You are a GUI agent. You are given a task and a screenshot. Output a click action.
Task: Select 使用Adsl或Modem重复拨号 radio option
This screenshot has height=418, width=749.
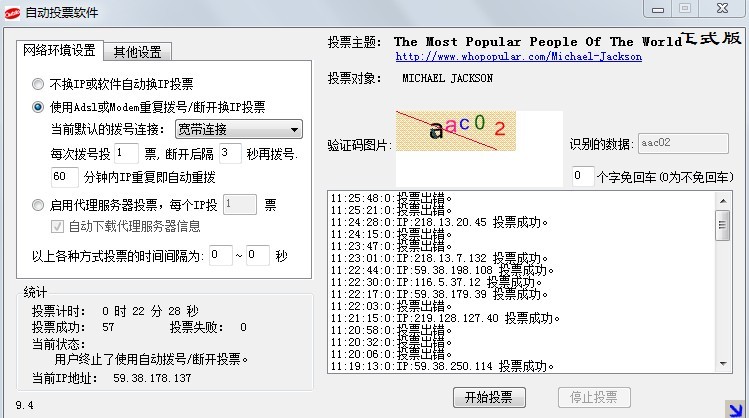tap(38, 107)
